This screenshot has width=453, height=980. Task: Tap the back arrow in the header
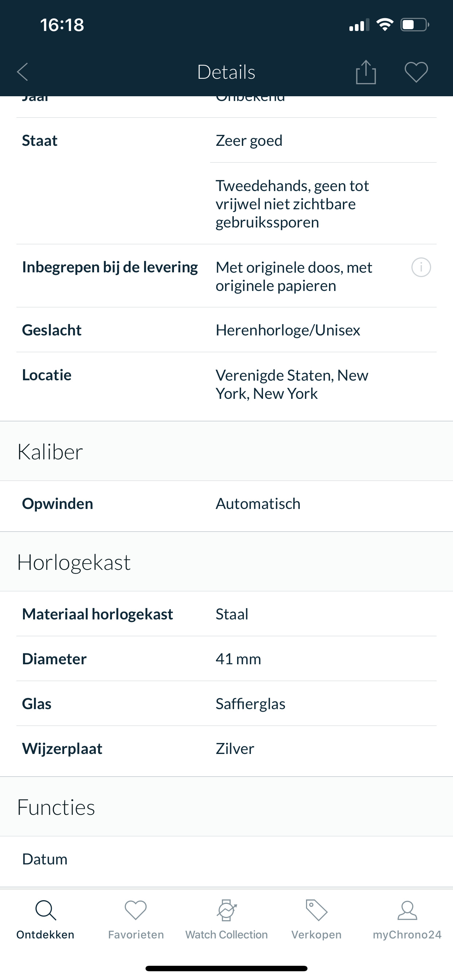coord(23,72)
